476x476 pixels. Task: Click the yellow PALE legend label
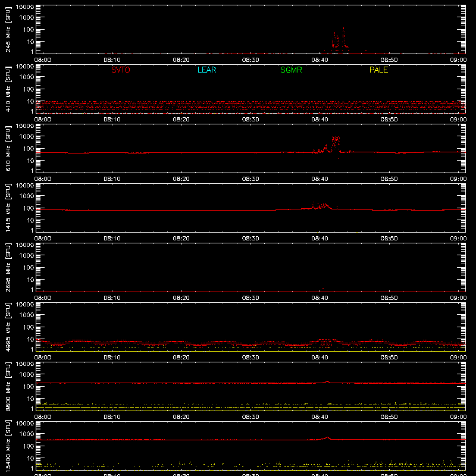coord(378,70)
